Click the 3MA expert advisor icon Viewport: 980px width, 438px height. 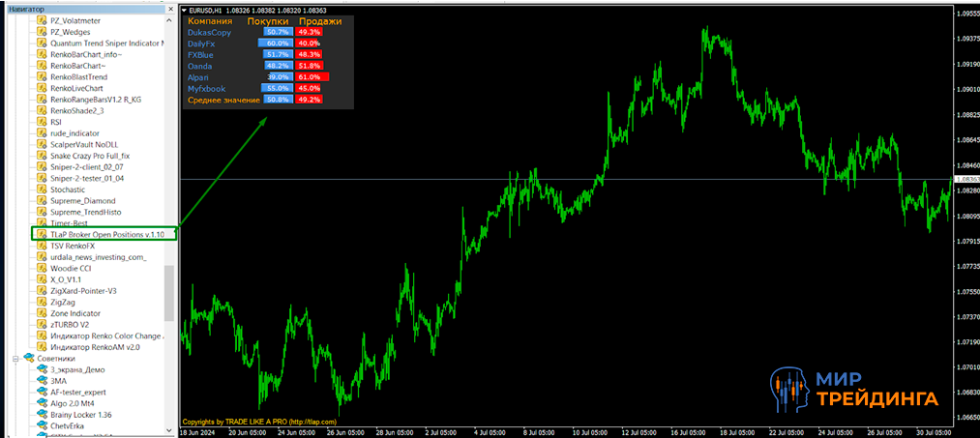tap(42, 381)
